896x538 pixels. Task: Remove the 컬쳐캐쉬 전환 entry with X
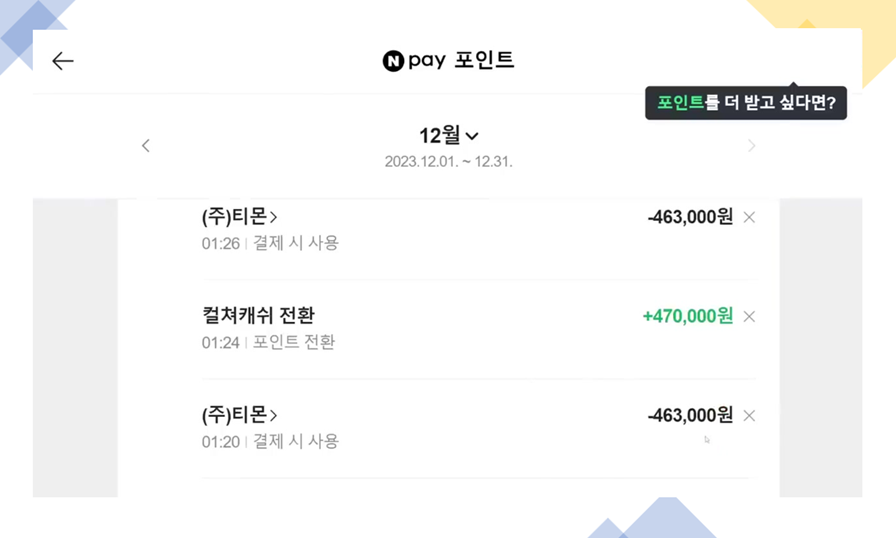[749, 316]
